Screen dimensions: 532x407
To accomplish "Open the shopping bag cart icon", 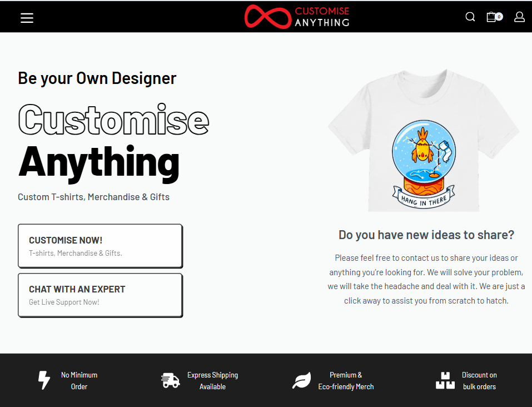I will pos(491,17).
